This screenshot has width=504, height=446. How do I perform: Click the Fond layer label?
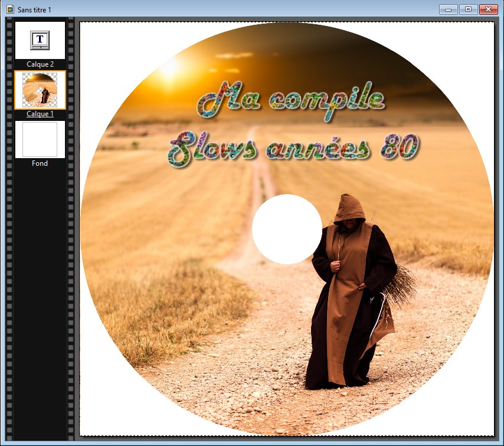pos(40,163)
